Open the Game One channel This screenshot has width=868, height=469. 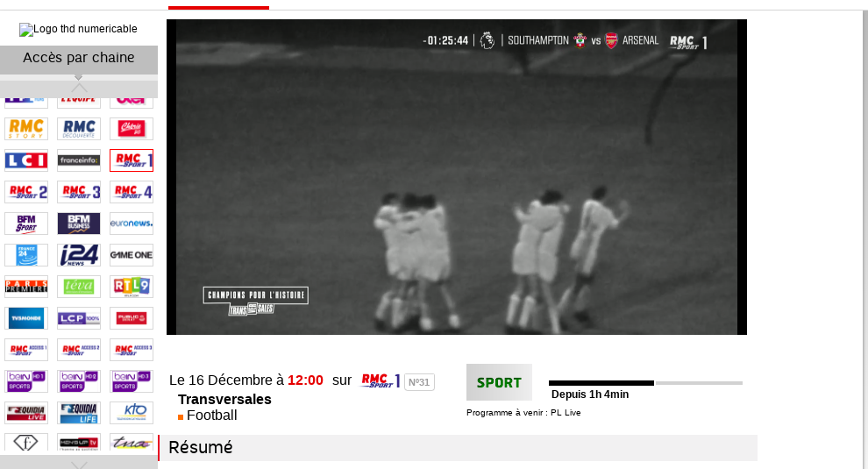(x=132, y=255)
